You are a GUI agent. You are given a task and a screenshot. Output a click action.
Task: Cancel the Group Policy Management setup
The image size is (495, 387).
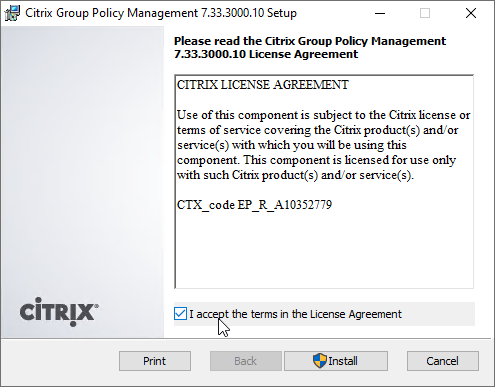[443, 361]
